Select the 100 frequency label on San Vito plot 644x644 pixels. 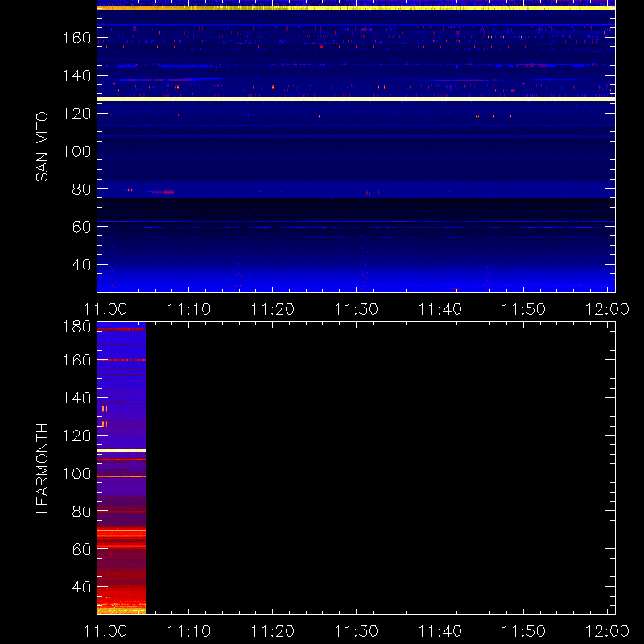(x=76, y=151)
